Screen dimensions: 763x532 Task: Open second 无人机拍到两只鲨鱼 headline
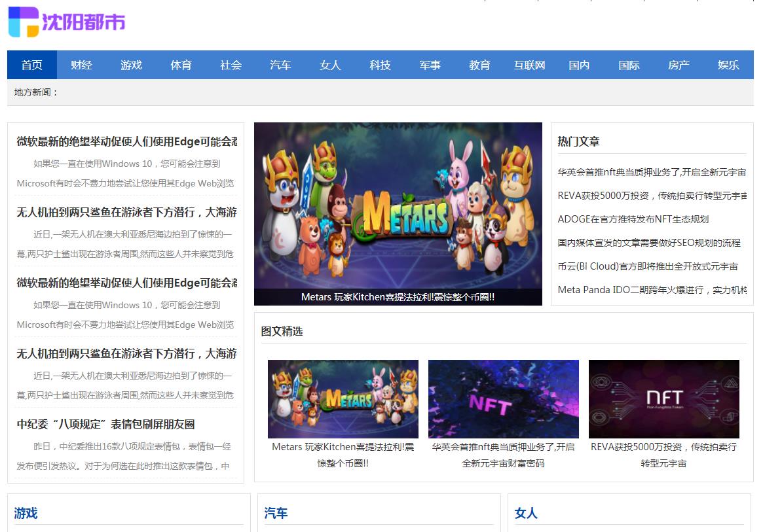pyautogui.click(x=127, y=353)
